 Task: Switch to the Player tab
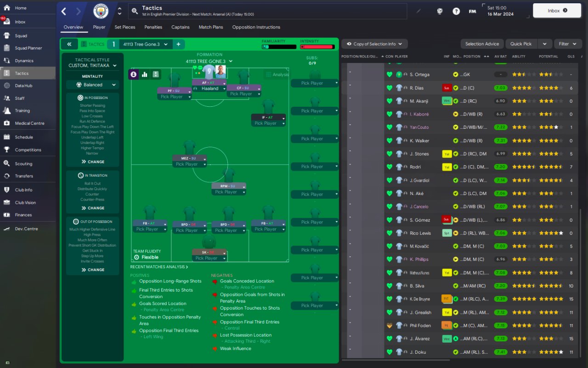[x=99, y=27]
